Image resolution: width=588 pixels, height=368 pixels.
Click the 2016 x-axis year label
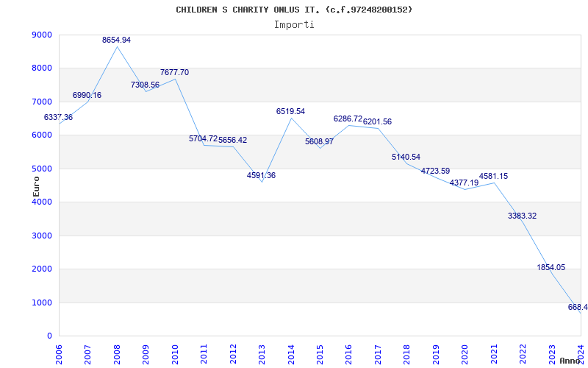[x=348, y=355]
